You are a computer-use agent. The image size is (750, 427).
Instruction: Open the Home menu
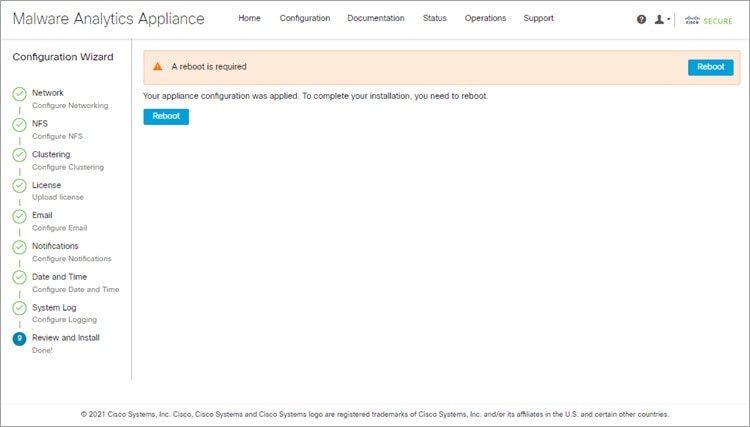tap(249, 18)
